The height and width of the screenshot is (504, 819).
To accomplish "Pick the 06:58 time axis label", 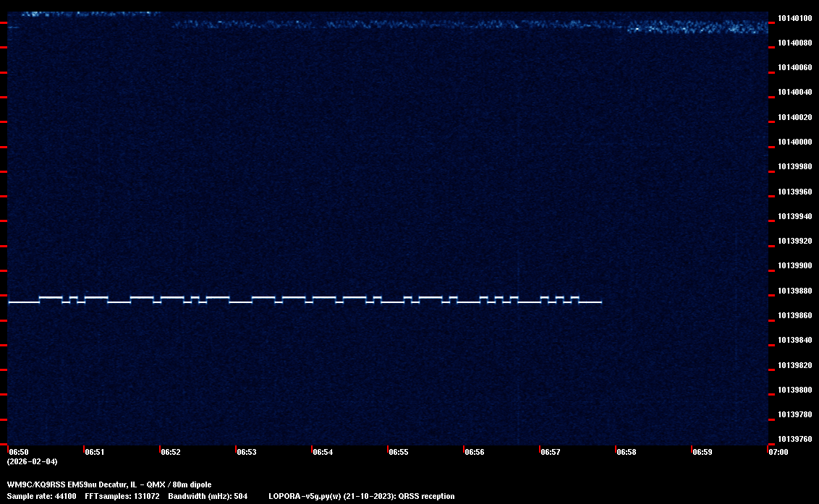I will (626, 452).
